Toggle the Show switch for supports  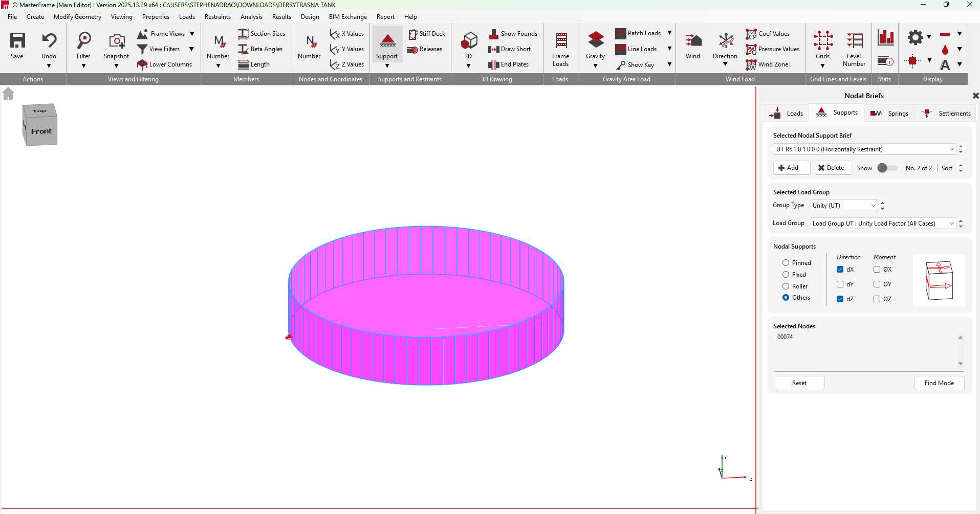point(887,168)
